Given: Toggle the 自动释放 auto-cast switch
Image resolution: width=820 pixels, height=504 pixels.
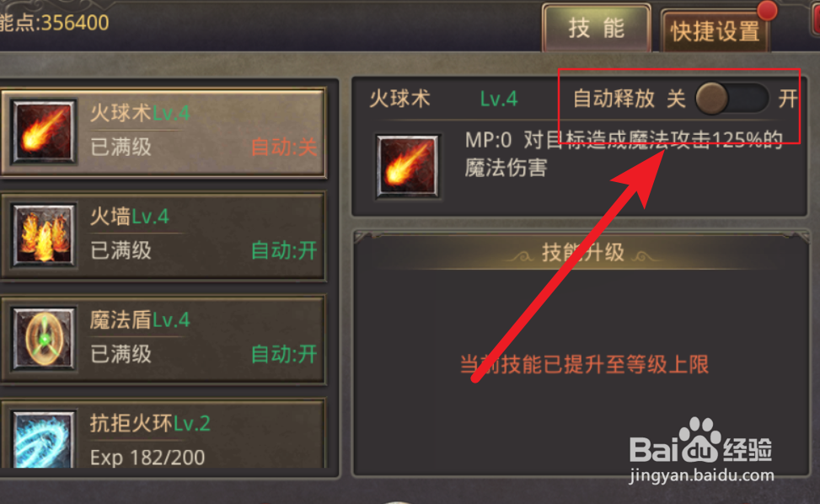Looking at the screenshot, I should 732,99.
